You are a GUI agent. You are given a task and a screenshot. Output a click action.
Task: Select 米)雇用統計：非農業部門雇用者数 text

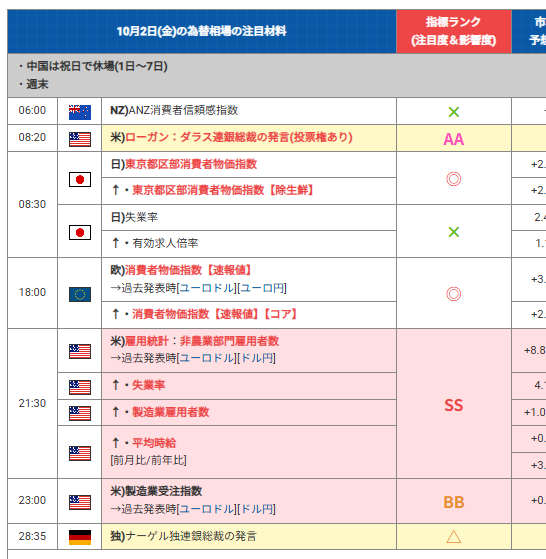[x=195, y=341]
